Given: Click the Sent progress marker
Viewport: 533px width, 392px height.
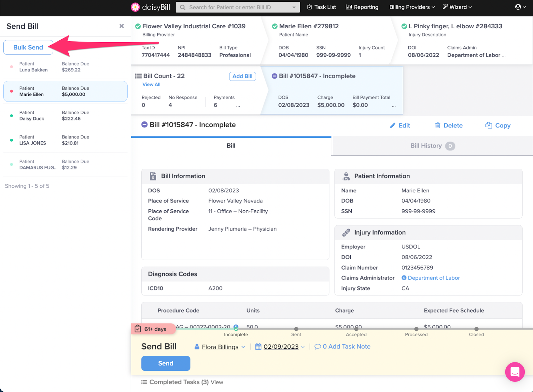Looking at the screenshot, I should click(x=296, y=329).
